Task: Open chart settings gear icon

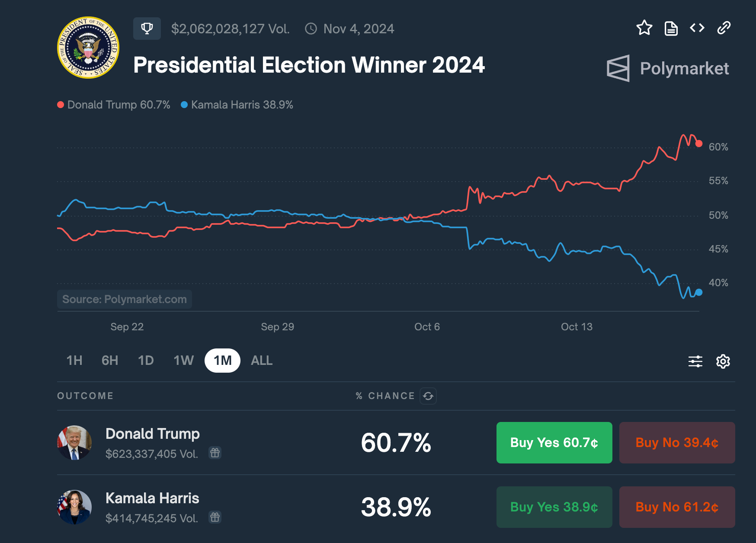Action: (723, 361)
